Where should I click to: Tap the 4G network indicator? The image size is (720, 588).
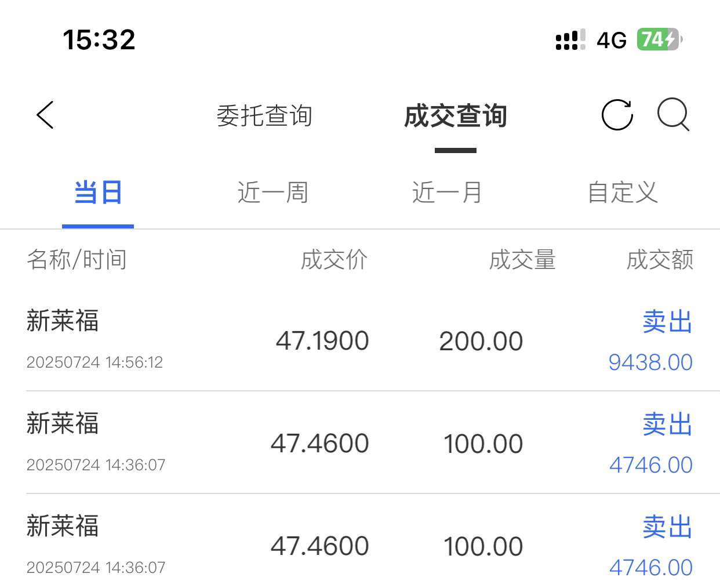pos(612,40)
